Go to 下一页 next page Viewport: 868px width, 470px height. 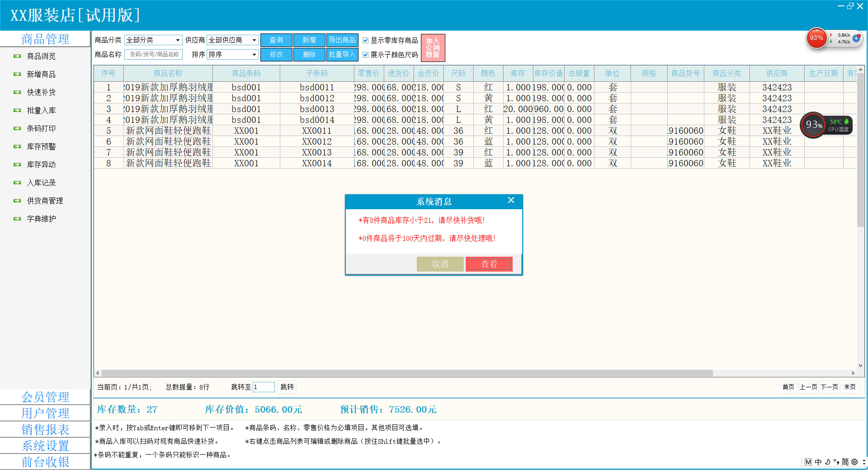click(829, 387)
